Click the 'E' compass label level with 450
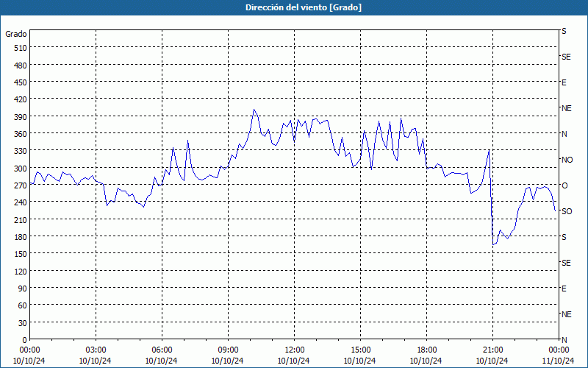 564,82
